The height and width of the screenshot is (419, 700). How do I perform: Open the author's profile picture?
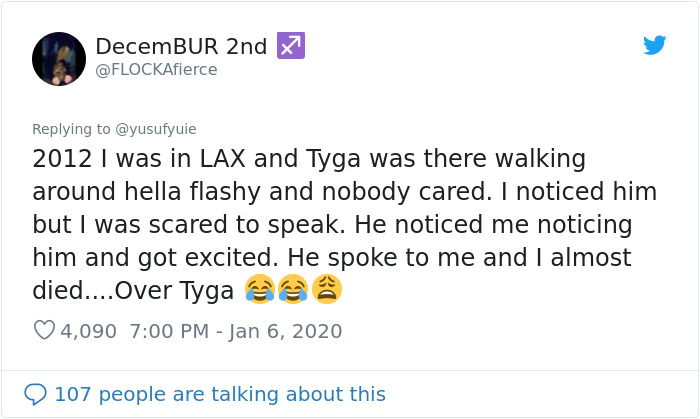pyautogui.click(x=59, y=58)
